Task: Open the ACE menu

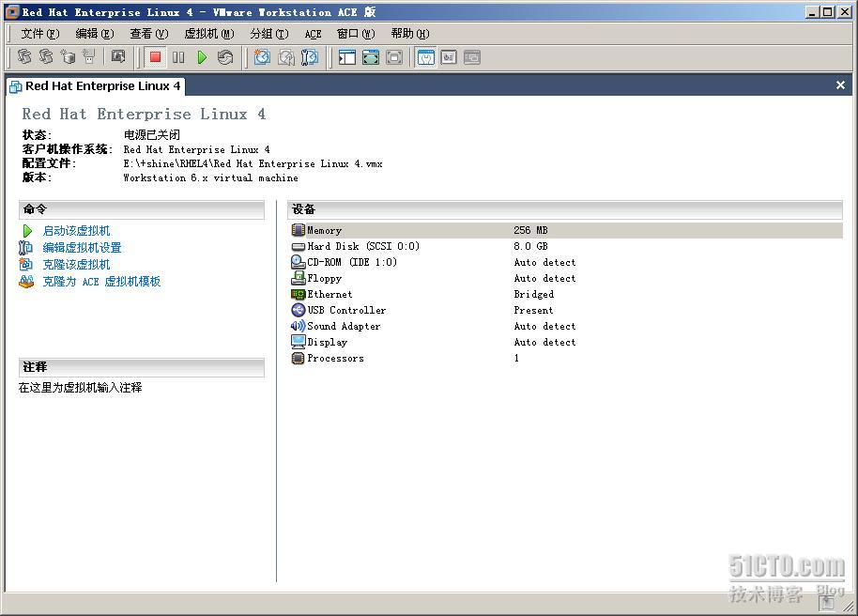Action: 313,34
